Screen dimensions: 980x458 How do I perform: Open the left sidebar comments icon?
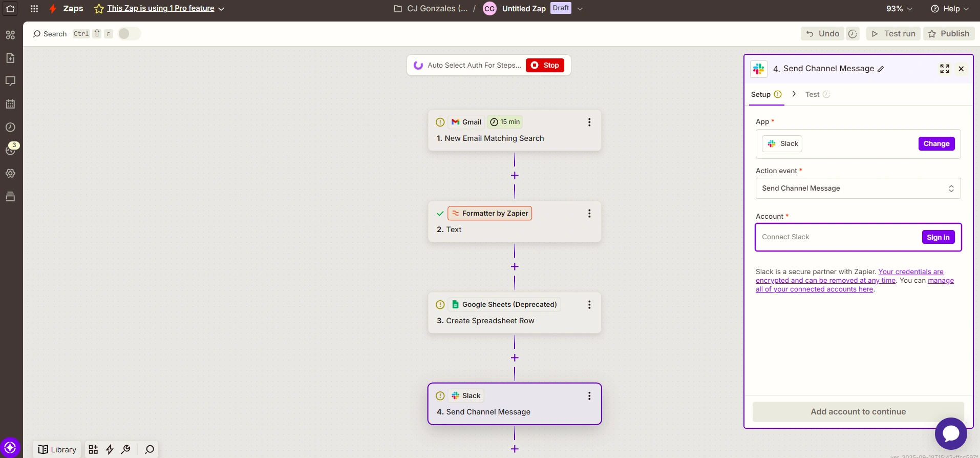coord(10,81)
